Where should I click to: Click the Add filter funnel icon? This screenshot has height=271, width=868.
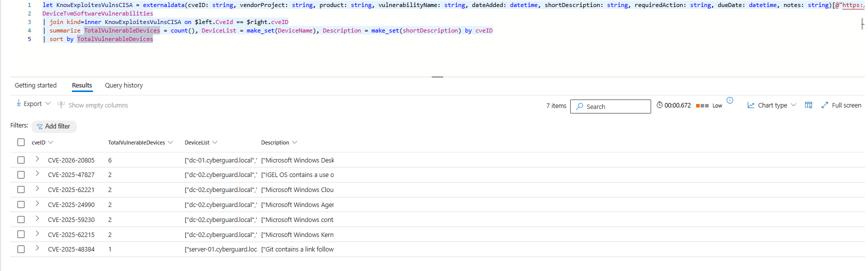39,126
